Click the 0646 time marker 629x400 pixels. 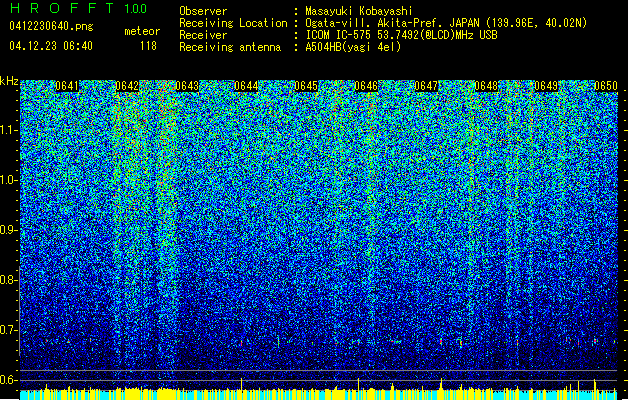[x=366, y=86]
